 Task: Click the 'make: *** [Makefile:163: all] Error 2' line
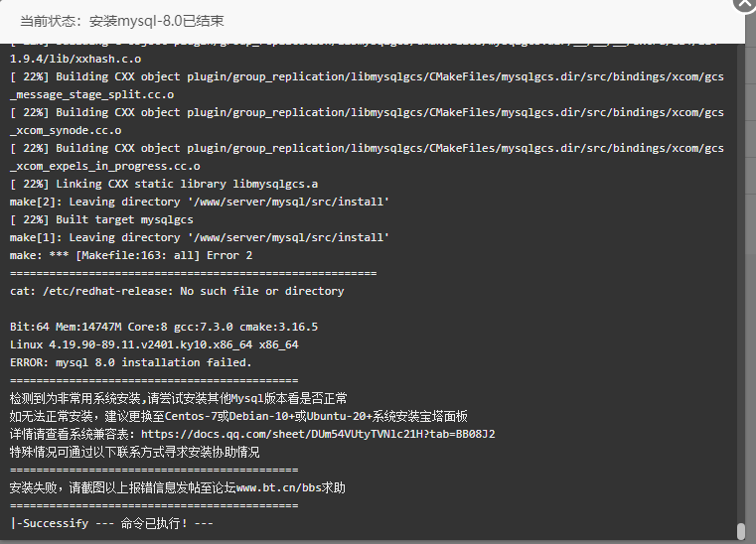(x=131, y=255)
